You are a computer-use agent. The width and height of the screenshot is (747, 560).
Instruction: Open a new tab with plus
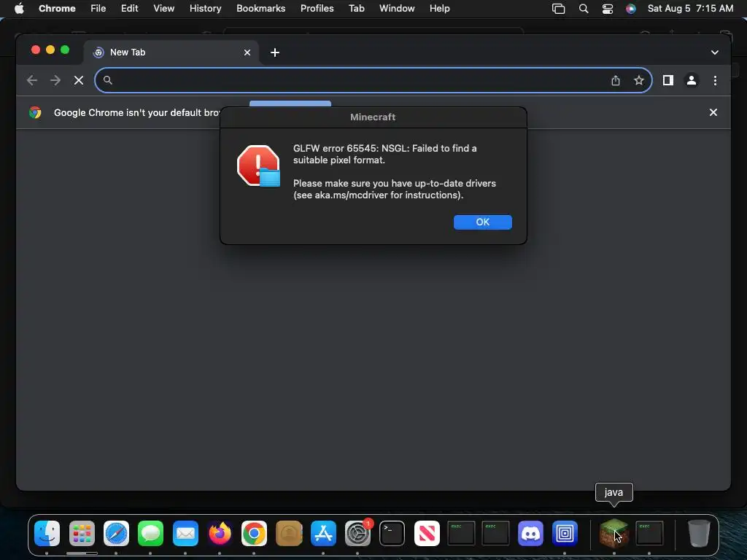point(275,52)
